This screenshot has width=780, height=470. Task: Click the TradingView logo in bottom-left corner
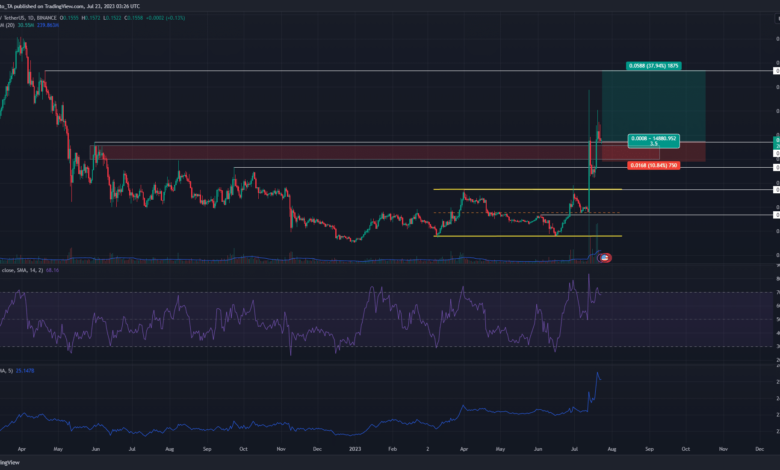pyautogui.click(x=10, y=462)
